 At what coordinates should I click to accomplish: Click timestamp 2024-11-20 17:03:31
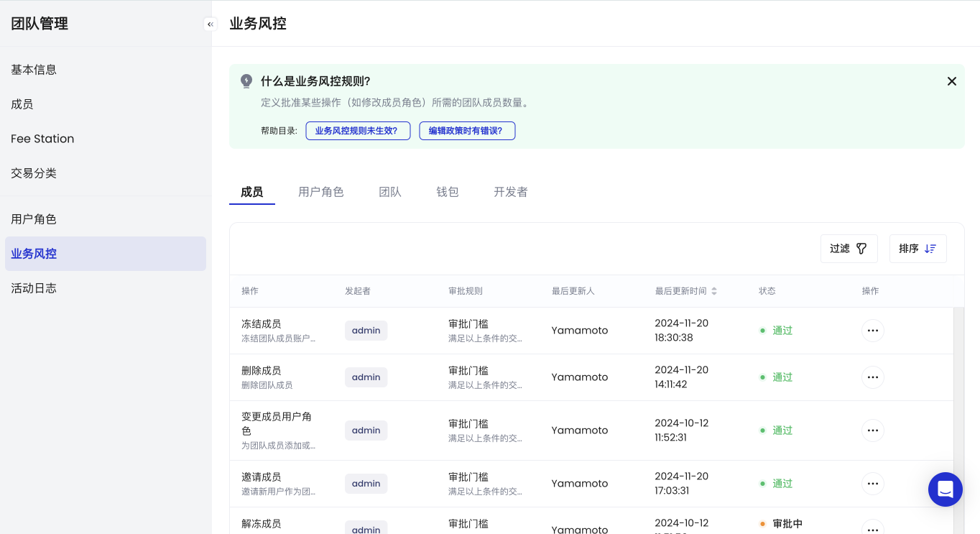[682, 484]
